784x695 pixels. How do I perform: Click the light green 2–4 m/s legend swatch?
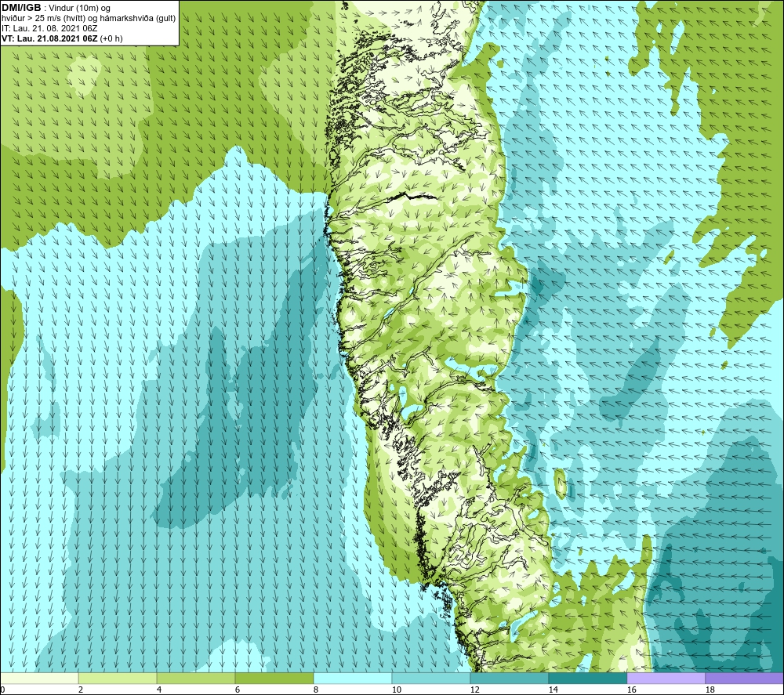[118, 678]
